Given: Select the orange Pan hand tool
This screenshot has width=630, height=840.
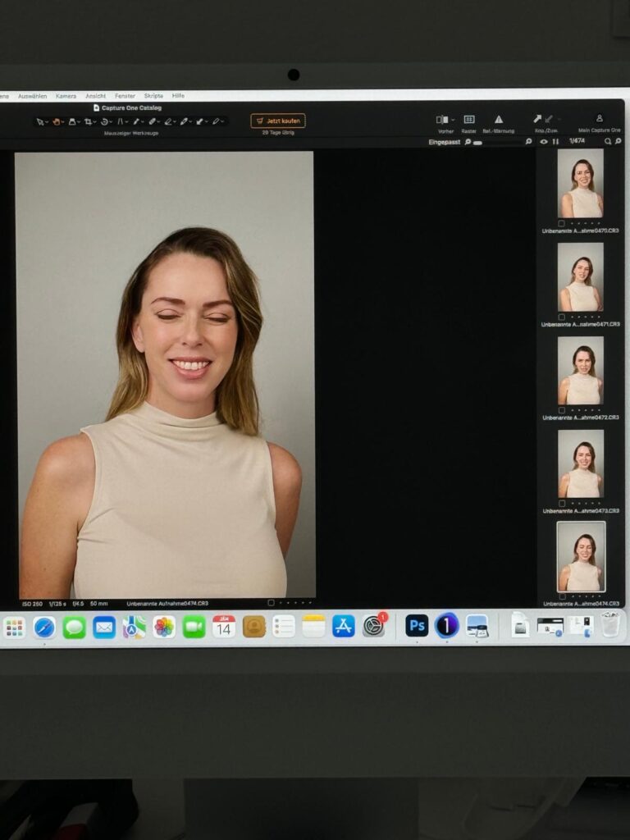Looking at the screenshot, I should pos(57,121).
